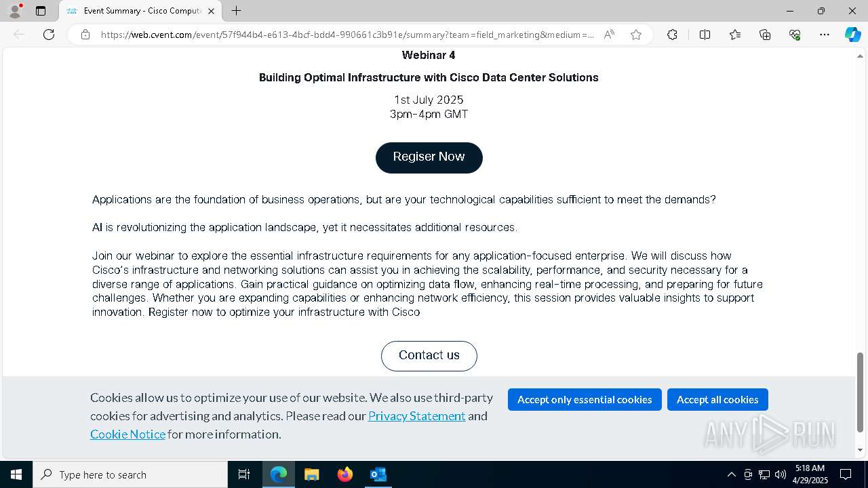Open the Favorites list icon
Viewport: 868px width, 488px height.
pyautogui.click(x=735, y=35)
